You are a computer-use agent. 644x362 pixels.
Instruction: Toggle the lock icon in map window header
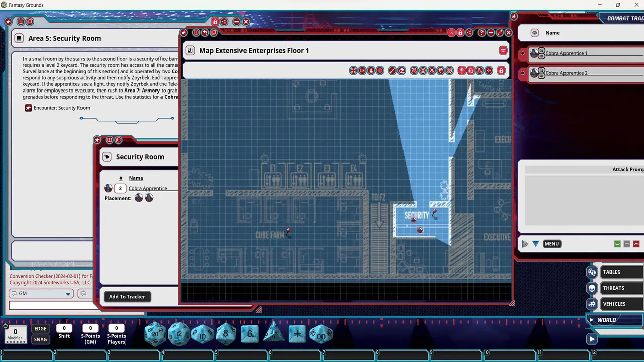(x=460, y=33)
